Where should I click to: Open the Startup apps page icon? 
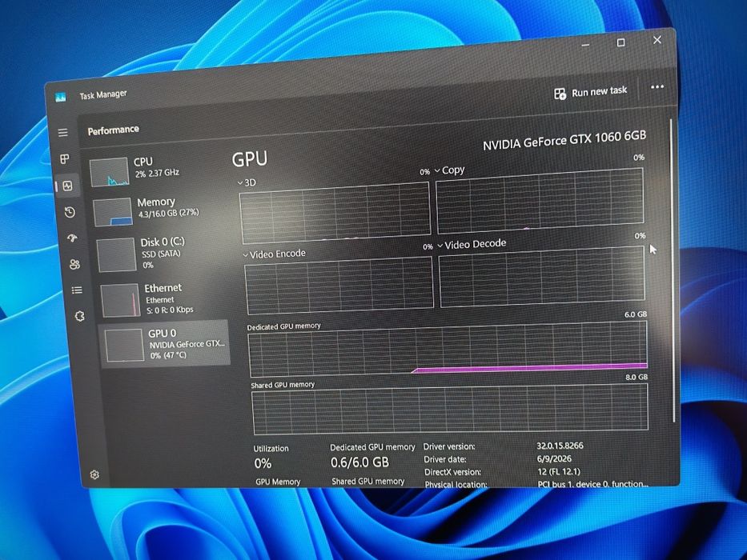click(x=72, y=238)
